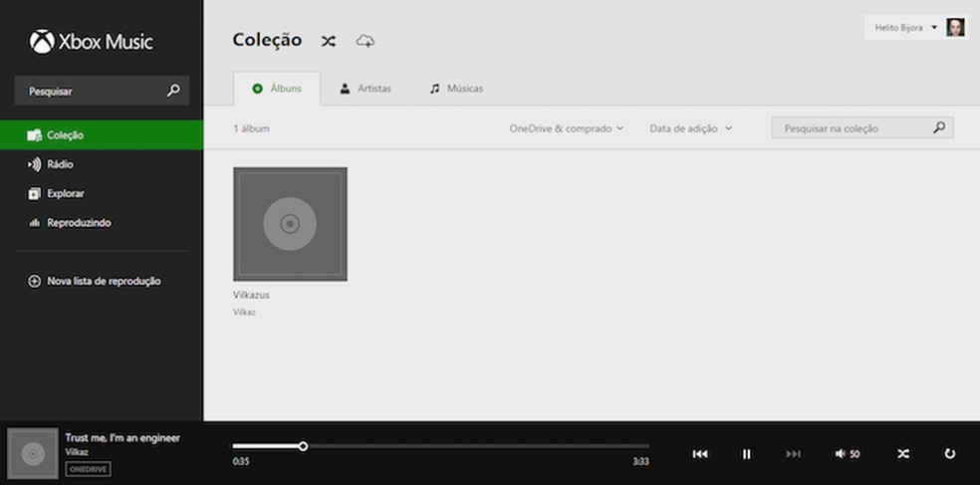
Task: Click the cloud upload icon beside Coleção
Action: pyautogui.click(x=366, y=41)
